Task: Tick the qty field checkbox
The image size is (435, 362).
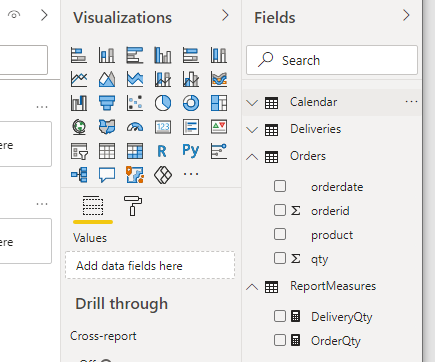Action: [x=280, y=258]
